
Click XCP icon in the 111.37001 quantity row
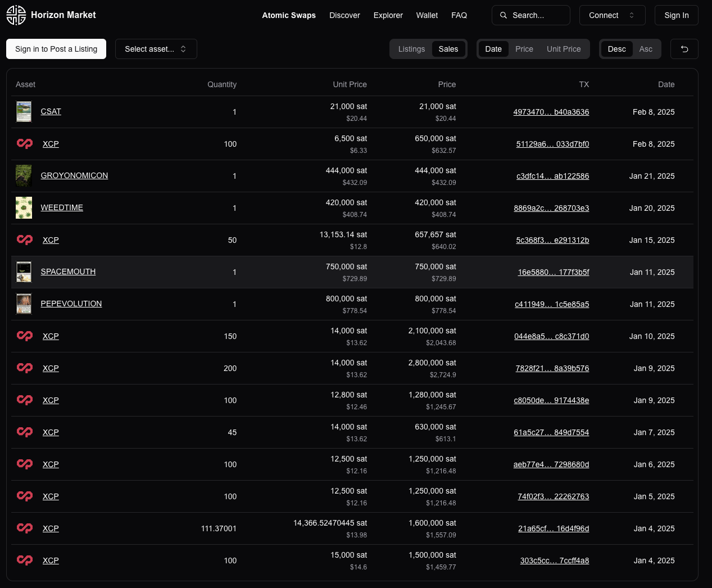pos(25,528)
